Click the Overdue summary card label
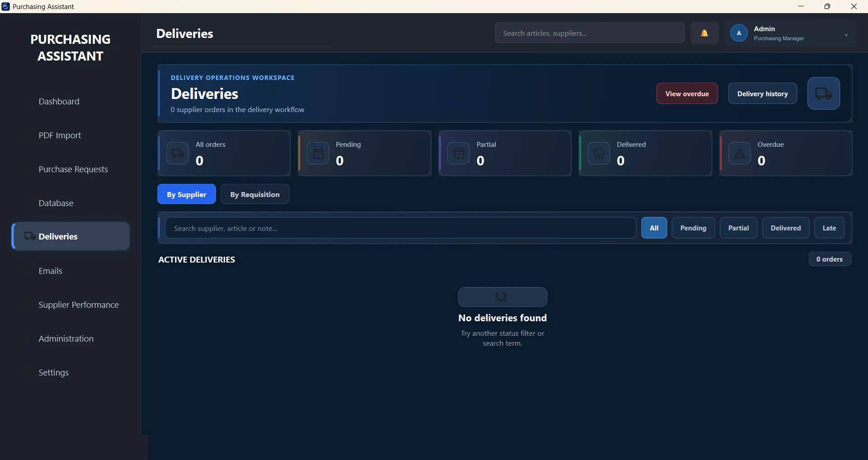 pos(771,144)
